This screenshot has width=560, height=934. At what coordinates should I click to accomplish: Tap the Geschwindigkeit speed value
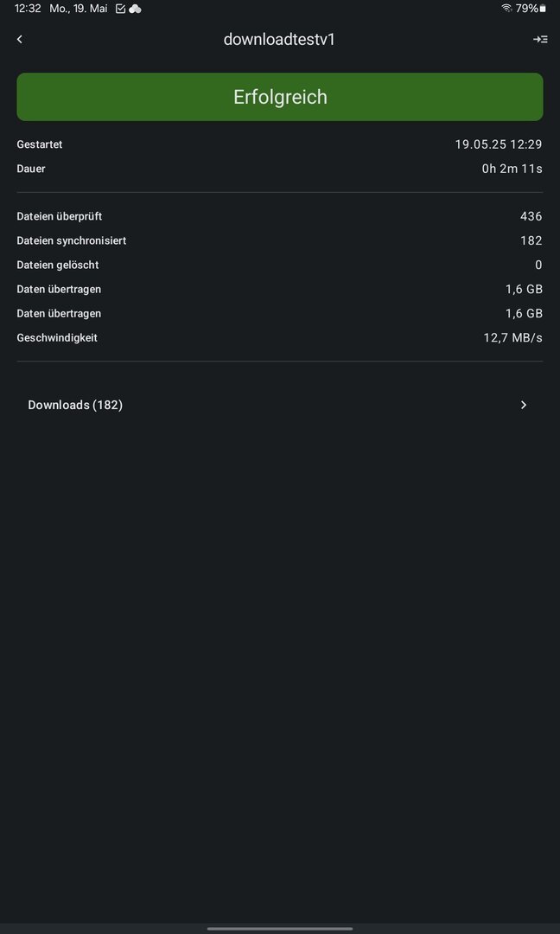[512, 337]
